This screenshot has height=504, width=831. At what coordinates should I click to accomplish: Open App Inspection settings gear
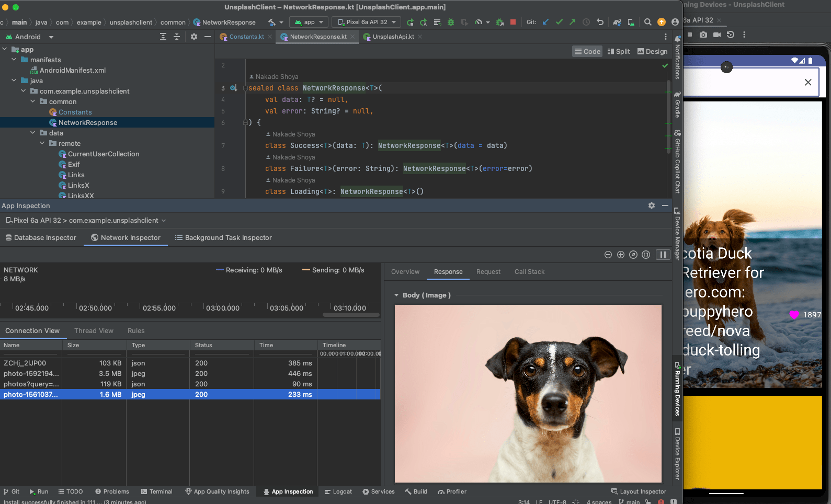click(x=652, y=205)
